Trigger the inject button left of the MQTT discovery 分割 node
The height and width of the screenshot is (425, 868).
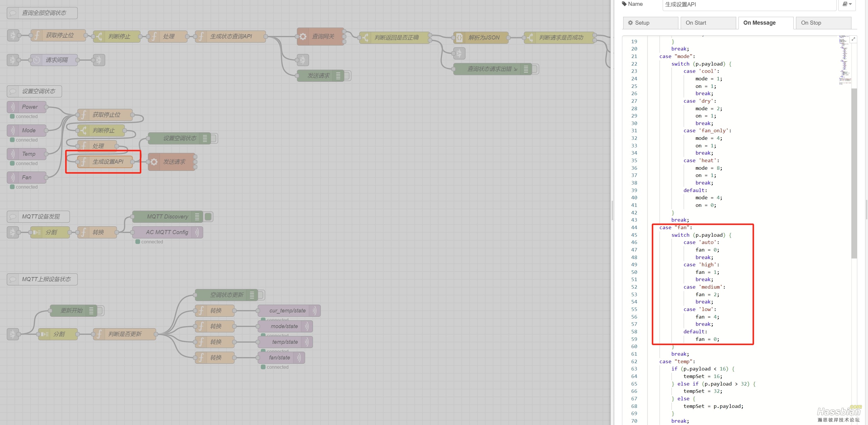(x=12, y=232)
